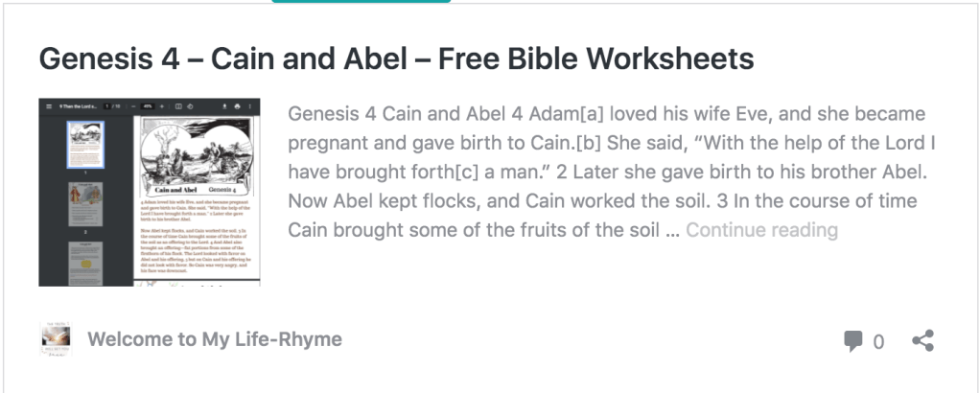
Task: Click the comment count number 0
Action: 878,341
